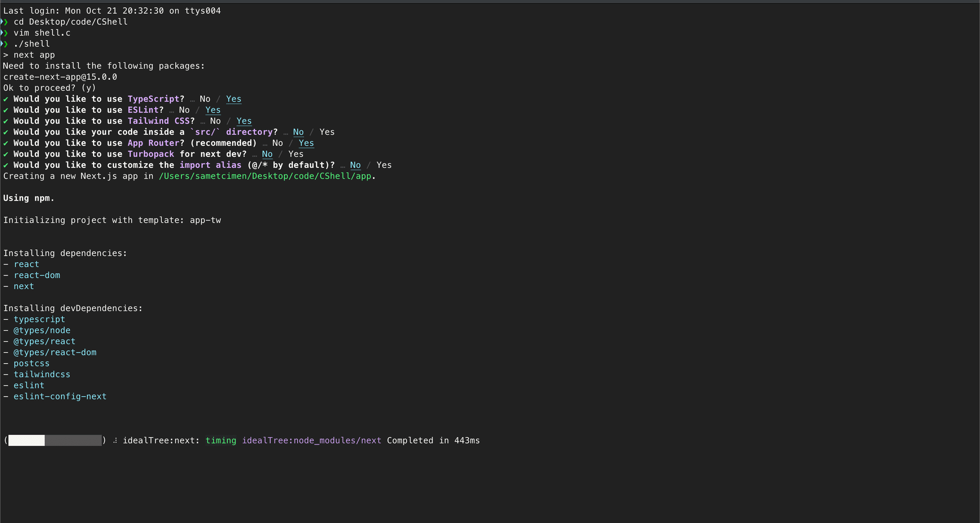Click the purple 'Turbopack' keyword
The width and height of the screenshot is (980, 523).
point(151,154)
